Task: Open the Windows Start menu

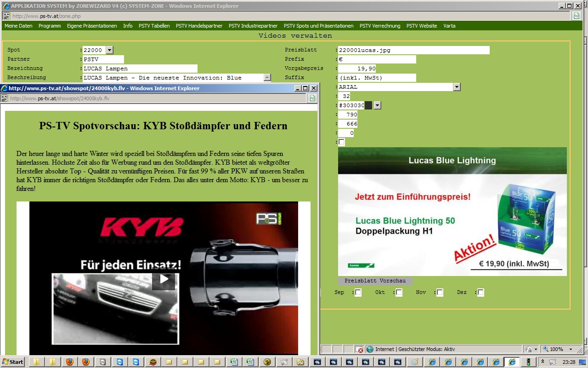Action: pyautogui.click(x=12, y=362)
